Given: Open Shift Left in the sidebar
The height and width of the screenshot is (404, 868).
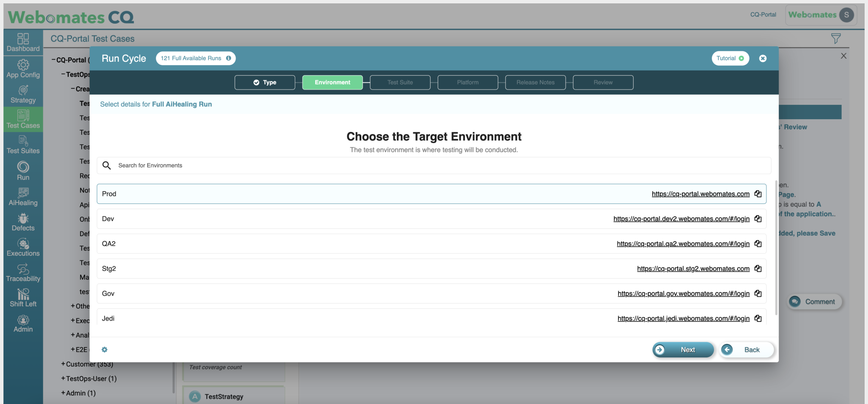Looking at the screenshot, I should (23, 298).
